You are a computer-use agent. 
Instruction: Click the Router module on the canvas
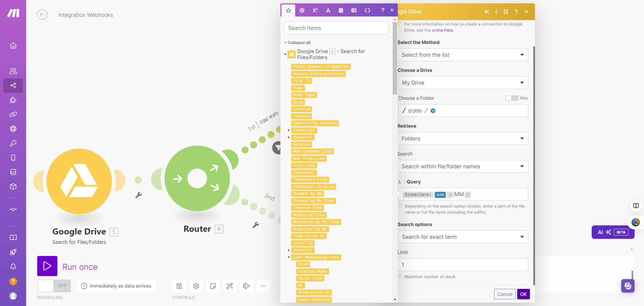[x=197, y=178]
